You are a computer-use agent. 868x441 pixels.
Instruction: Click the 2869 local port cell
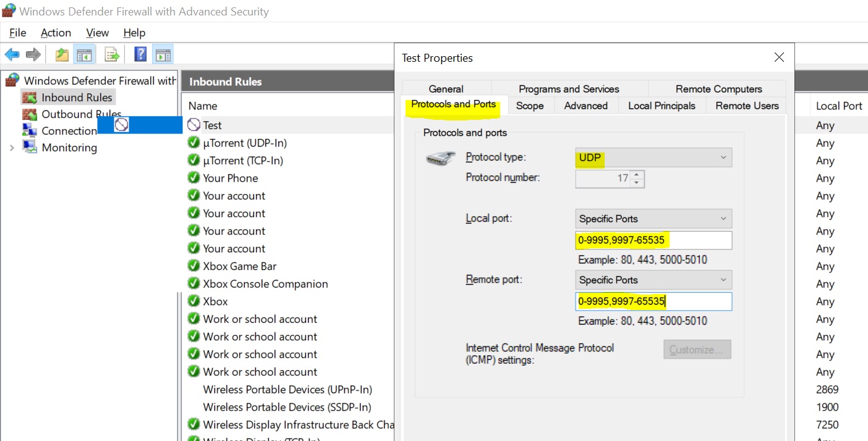coord(827,389)
